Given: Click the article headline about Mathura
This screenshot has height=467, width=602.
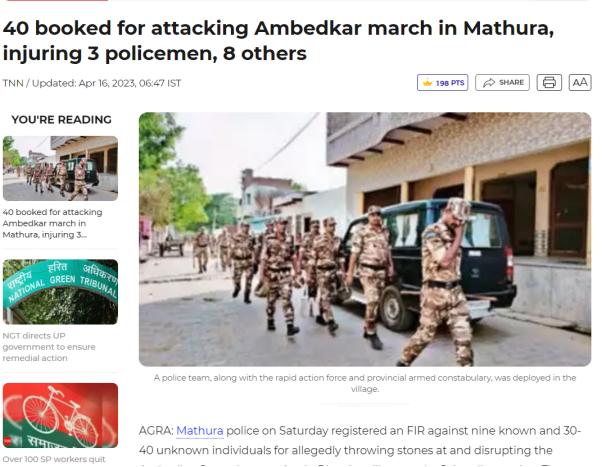Looking at the screenshot, I should (x=278, y=40).
